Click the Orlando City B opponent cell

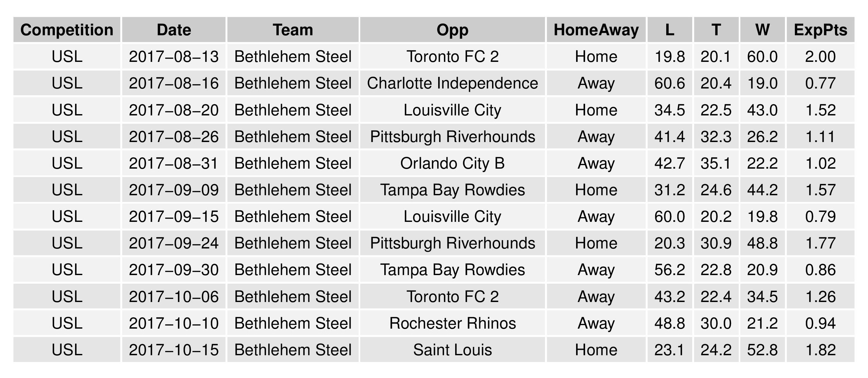tap(452, 164)
